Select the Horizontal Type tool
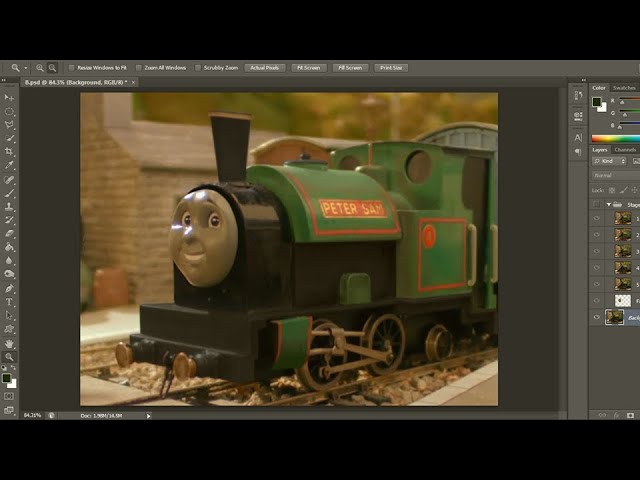The image size is (640, 480). 9,302
